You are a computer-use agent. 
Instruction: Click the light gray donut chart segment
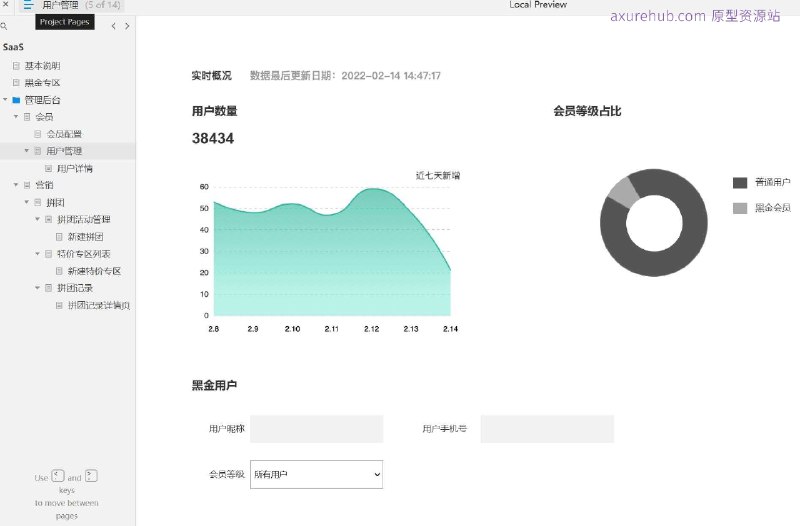click(x=623, y=192)
